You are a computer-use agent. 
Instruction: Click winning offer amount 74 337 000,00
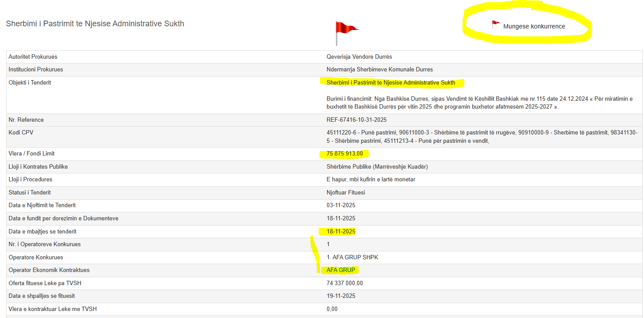coord(345,283)
